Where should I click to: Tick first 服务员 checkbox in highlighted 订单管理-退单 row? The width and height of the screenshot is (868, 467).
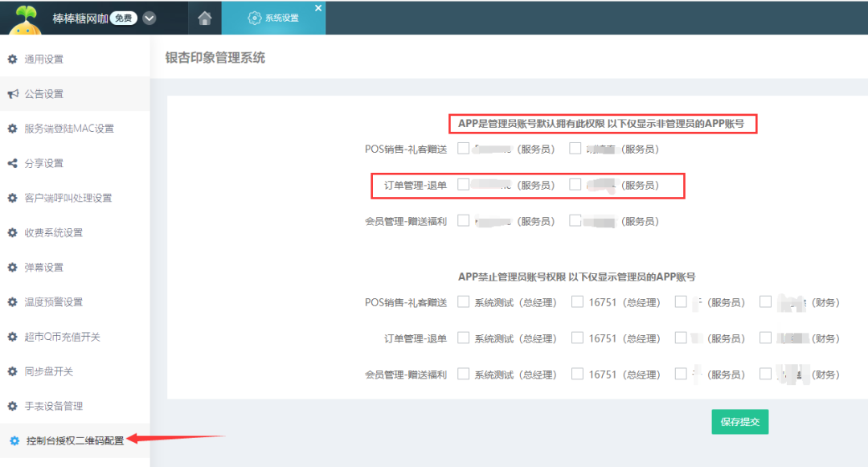click(x=463, y=184)
